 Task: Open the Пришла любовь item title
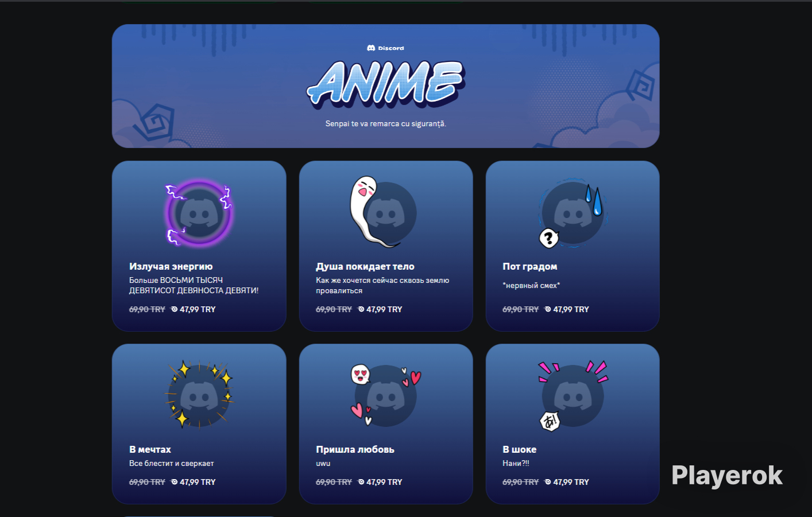355,449
